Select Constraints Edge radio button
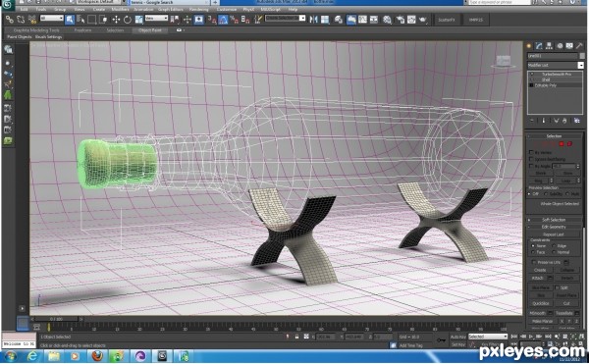The height and width of the screenshot is (364, 589). (554, 246)
